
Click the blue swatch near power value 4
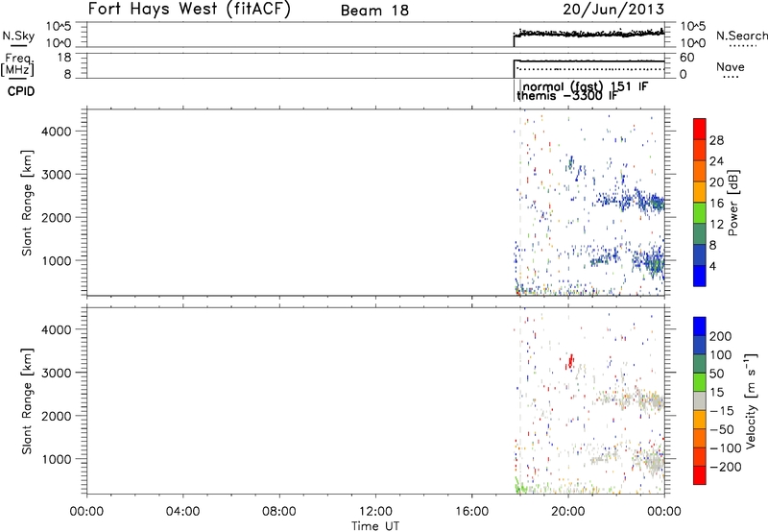coord(700,276)
